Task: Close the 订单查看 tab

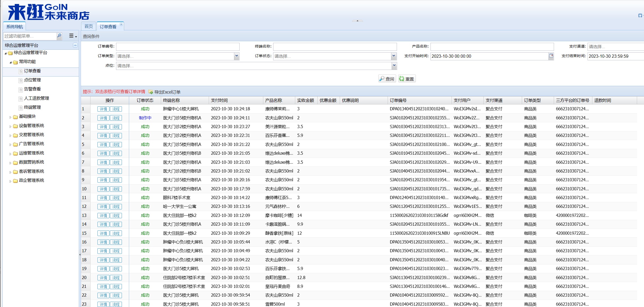Action: 121,24
